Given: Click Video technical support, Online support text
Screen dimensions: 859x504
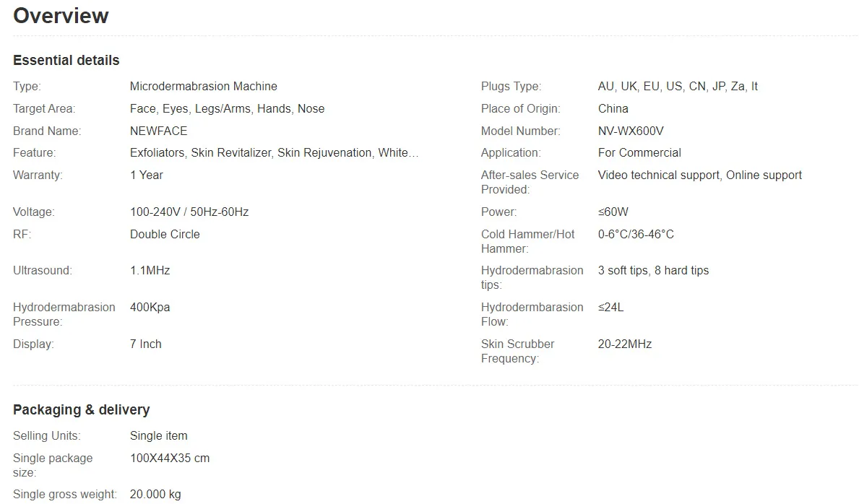Looking at the screenshot, I should [x=699, y=175].
